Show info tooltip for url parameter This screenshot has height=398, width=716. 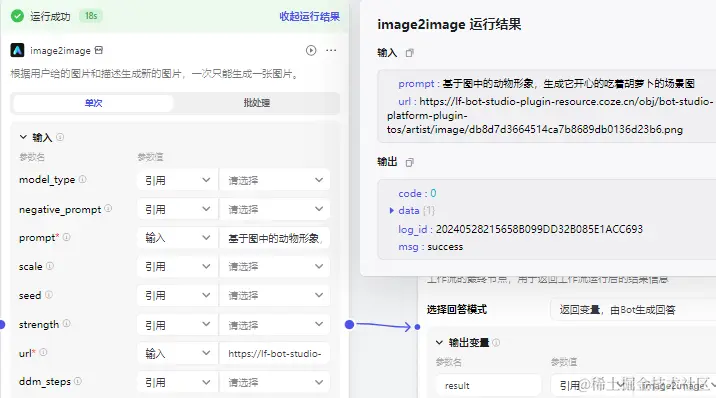click(x=43, y=352)
